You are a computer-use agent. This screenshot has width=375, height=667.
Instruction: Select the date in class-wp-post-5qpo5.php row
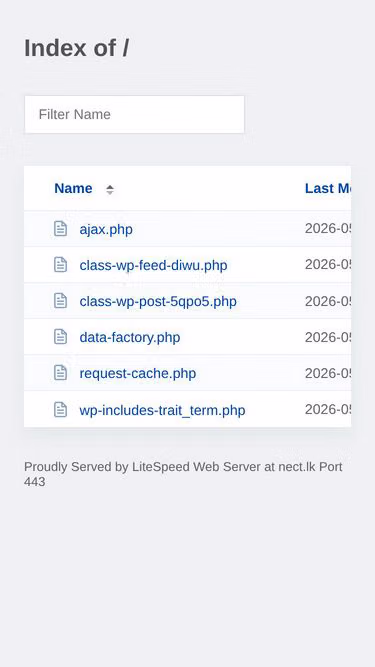pos(328,301)
